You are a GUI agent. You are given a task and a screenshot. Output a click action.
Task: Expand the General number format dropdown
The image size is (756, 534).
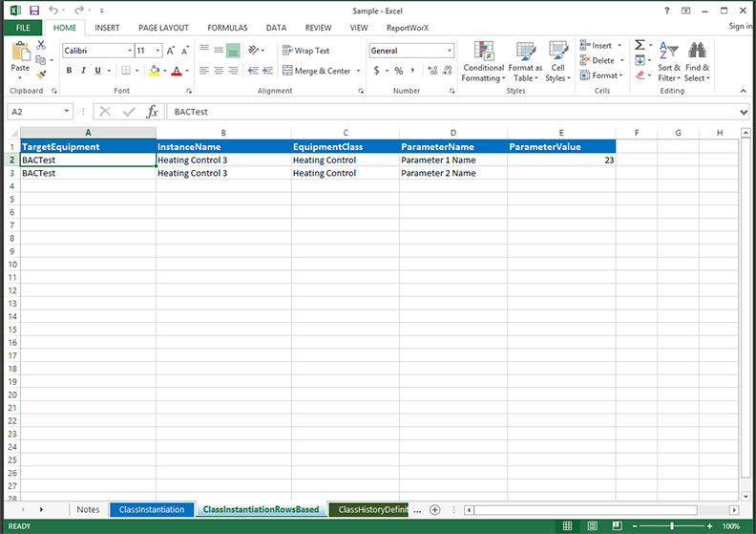(448, 51)
